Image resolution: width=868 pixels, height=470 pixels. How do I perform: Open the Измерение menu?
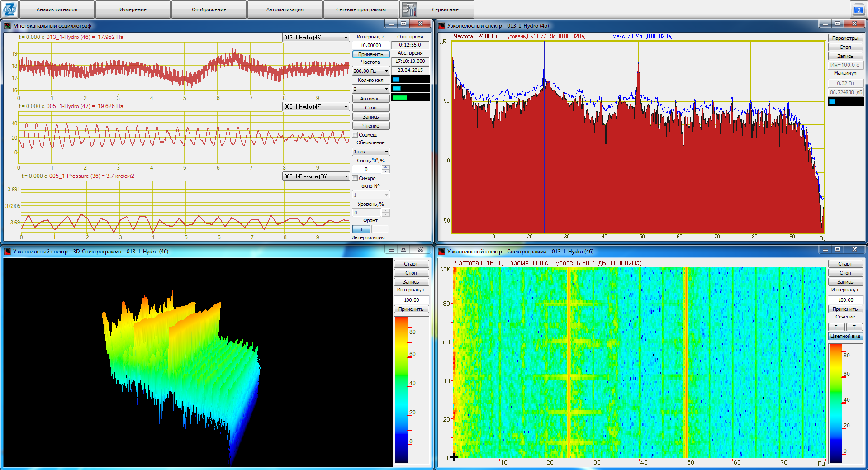133,9
